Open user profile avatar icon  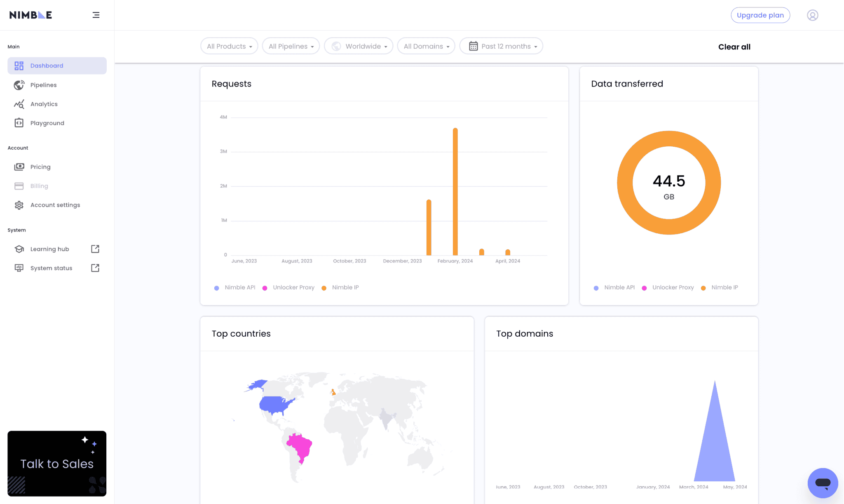pyautogui.click(x=812, y=15)
